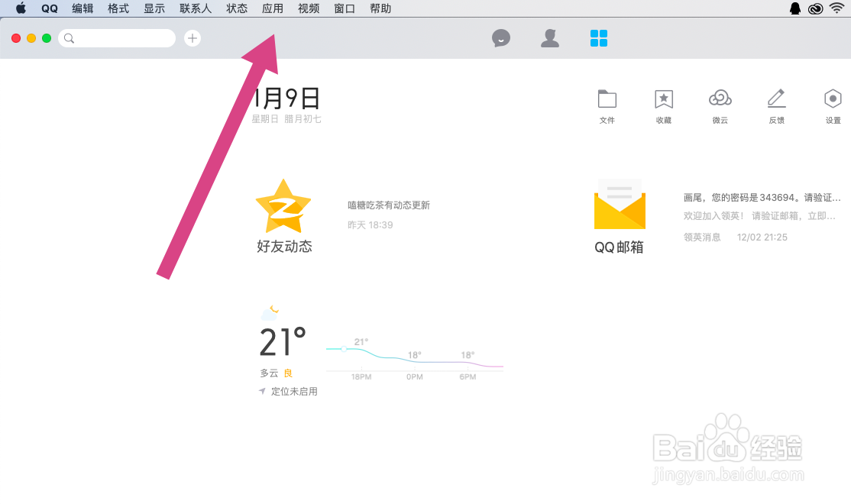
Task: Click the search magnifier icon
Action: (x=69, y=38)
